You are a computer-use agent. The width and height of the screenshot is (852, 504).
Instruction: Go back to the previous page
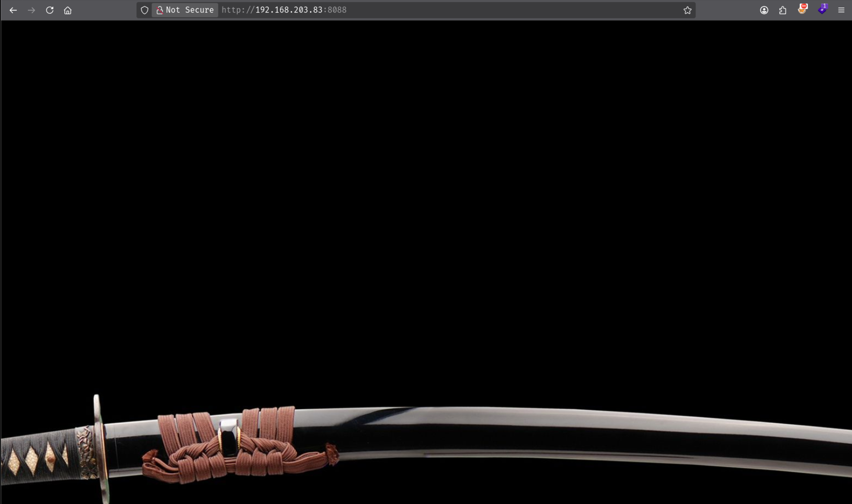13,10
